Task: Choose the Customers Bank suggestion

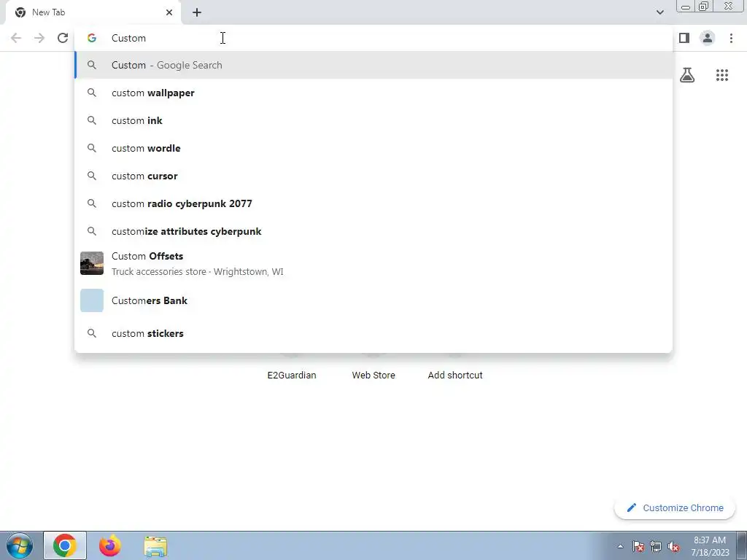Action: [x=373, y=300]
